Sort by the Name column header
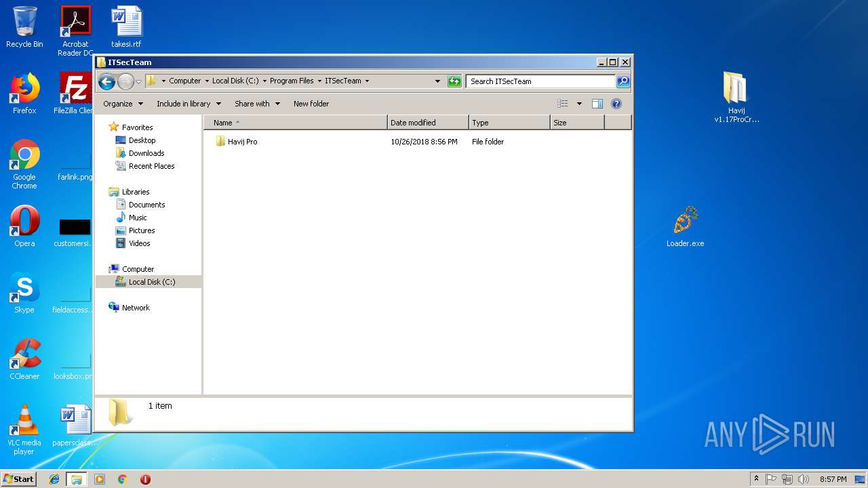868x488 pixels. click(296, 123)
